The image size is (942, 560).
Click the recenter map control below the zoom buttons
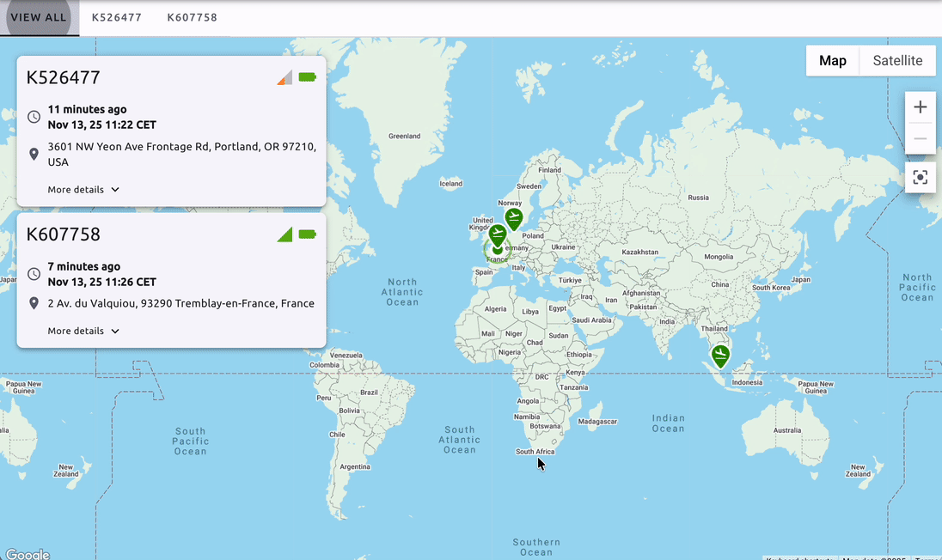920,177
